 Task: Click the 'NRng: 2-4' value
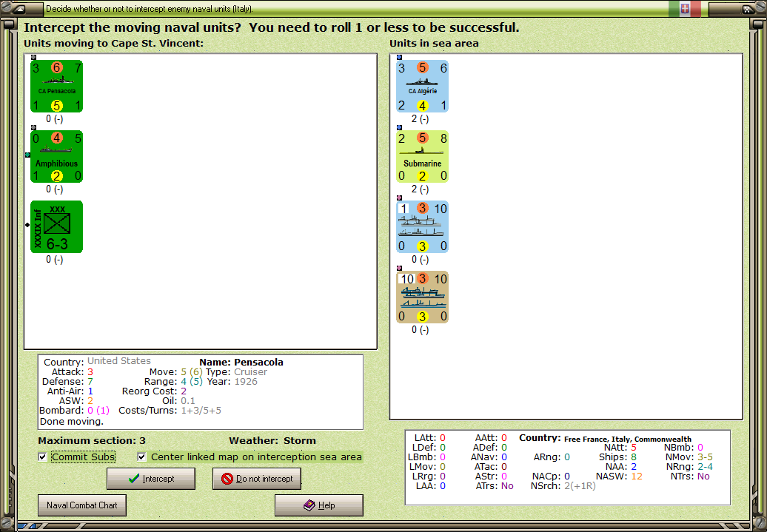689,467
